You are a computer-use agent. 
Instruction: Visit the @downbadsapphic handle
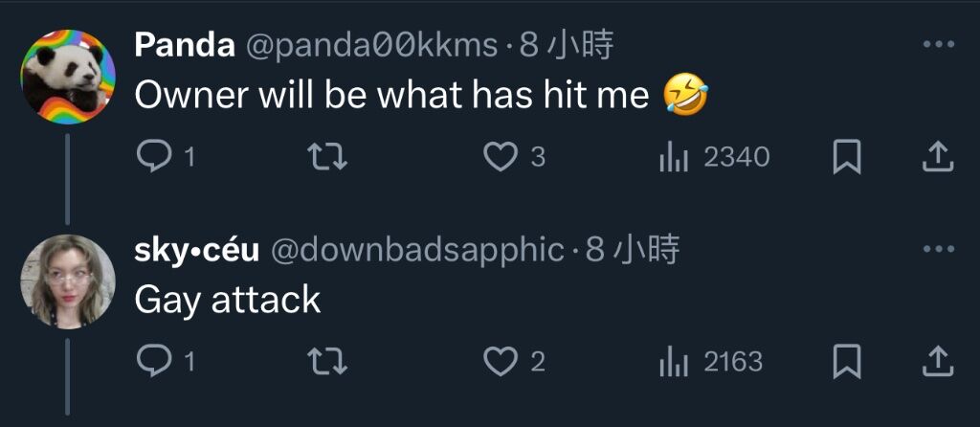(x=417, y=251)
